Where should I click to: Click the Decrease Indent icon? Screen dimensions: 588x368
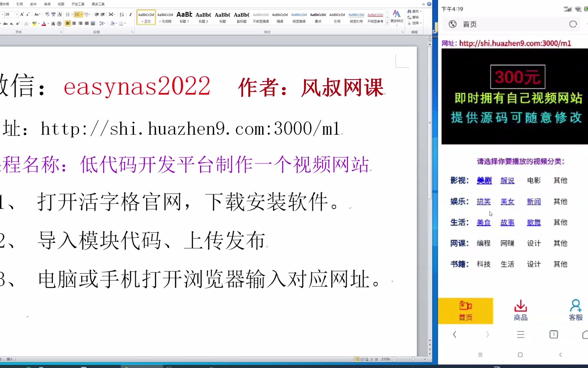click(96, 15)
